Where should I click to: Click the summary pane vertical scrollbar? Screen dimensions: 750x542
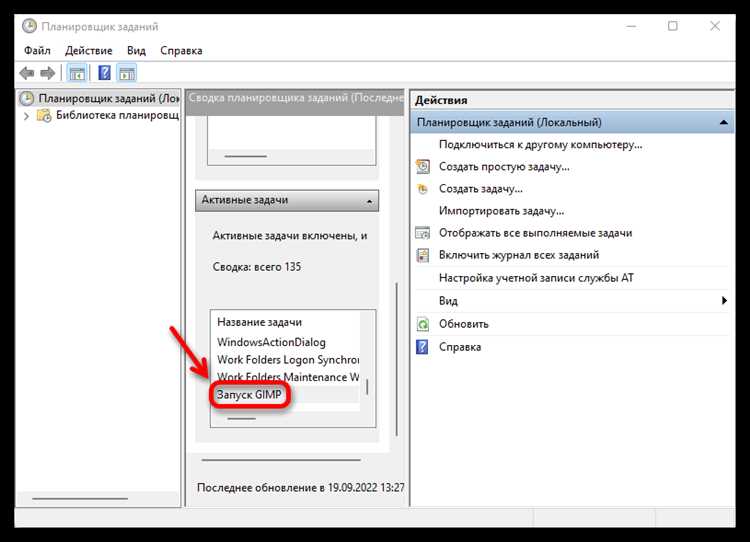(397, 360)
